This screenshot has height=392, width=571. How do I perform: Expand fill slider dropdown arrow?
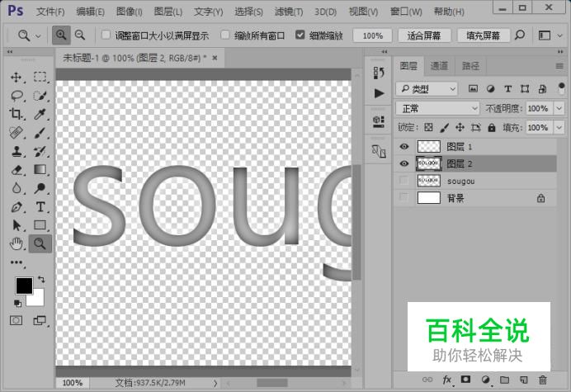[x=559, y=128]
